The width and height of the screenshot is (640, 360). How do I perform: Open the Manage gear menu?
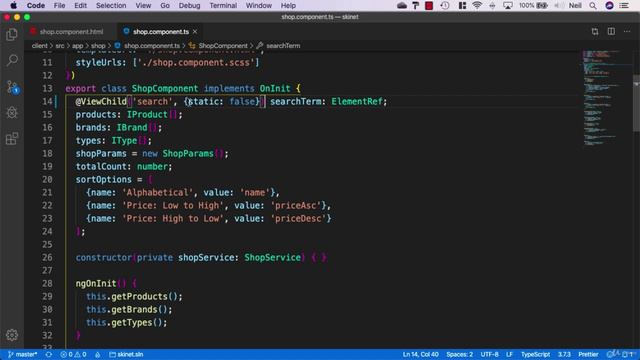click(x=12, y=335)
